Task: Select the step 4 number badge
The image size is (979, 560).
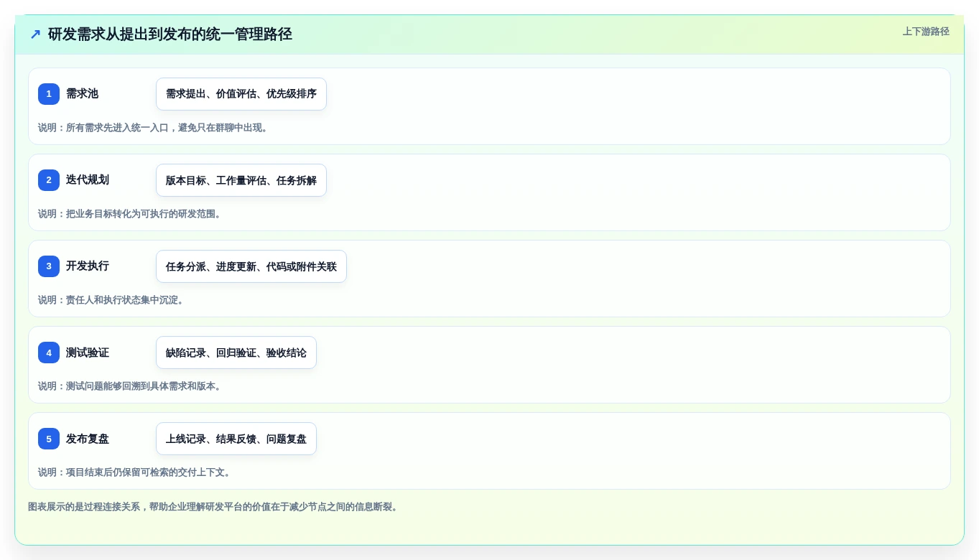Action: pos(49,353)
